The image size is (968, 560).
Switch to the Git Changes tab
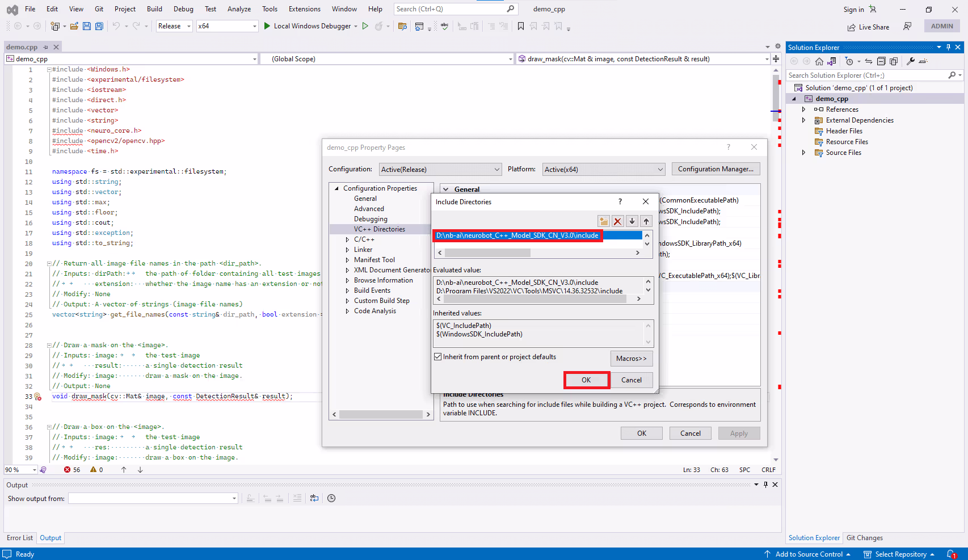tap(864, 538)
